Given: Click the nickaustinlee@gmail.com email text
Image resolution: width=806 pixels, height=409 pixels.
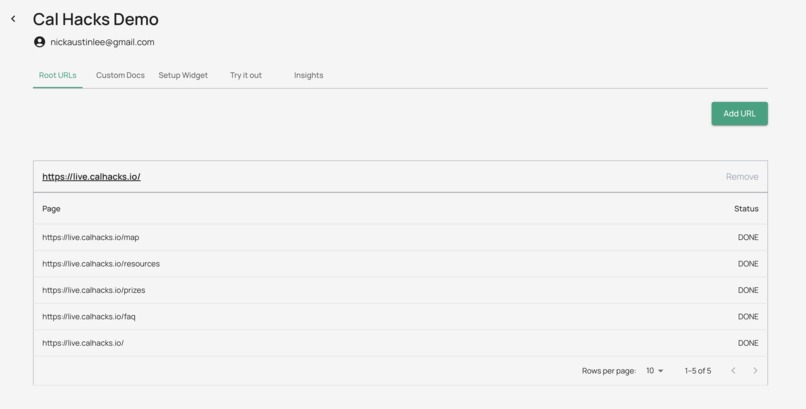Looking at the screenshot, I should click(x=102, y=42).
